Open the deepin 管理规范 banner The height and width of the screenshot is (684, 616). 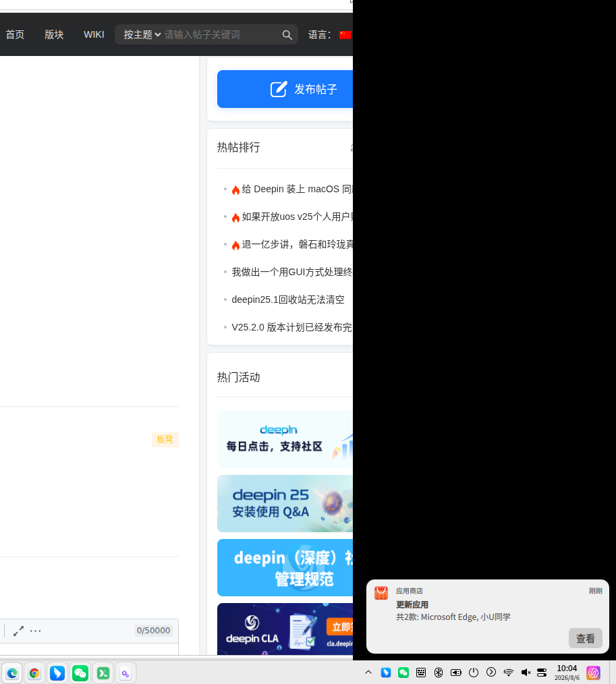point(285,567)
